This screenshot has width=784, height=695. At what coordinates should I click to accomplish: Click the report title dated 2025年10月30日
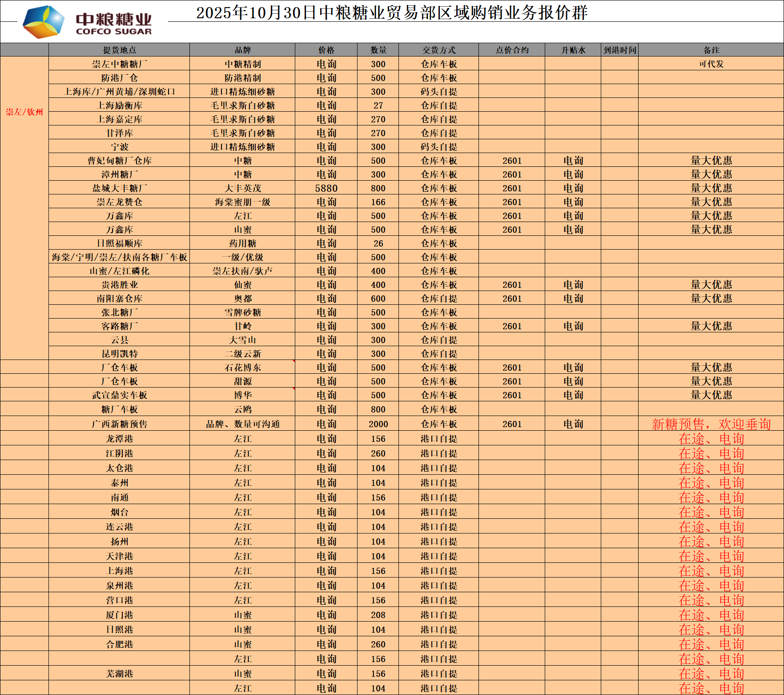coord(391,12)
